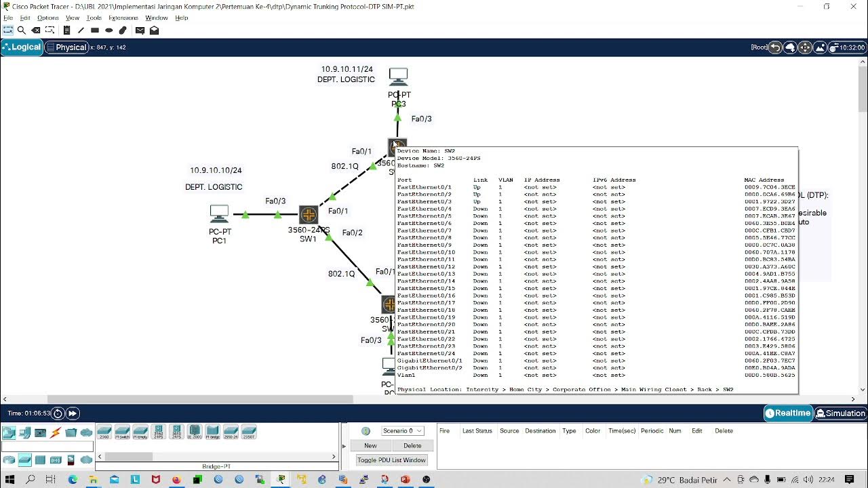868x488 pixels.
Task: Click device list right scroll arrow
Action: [334, 457]
